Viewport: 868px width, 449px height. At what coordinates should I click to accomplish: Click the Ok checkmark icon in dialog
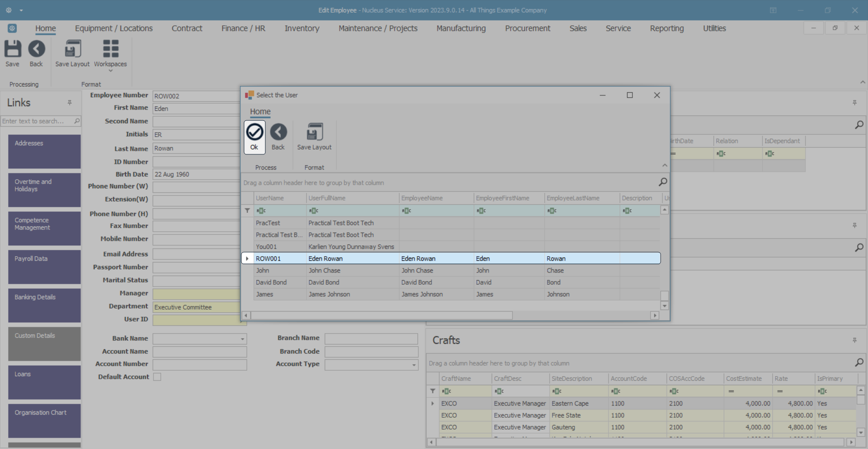tap(254, 132)
